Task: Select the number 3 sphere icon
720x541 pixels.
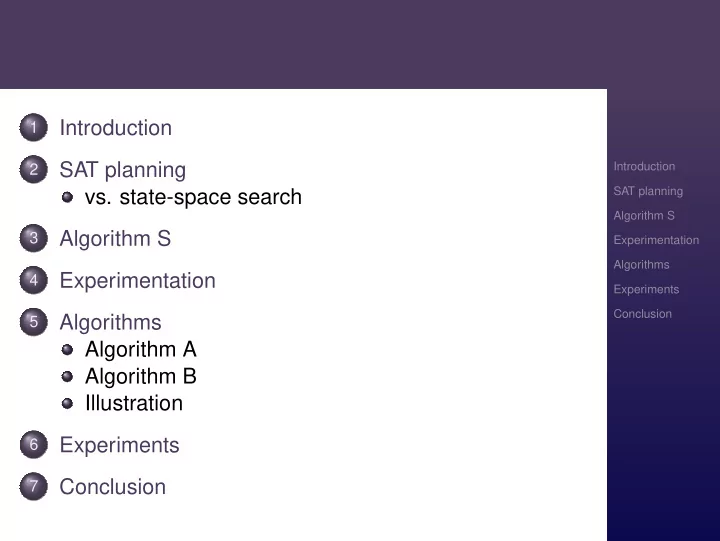Action: pyautogui.click(x=34, y=238)
